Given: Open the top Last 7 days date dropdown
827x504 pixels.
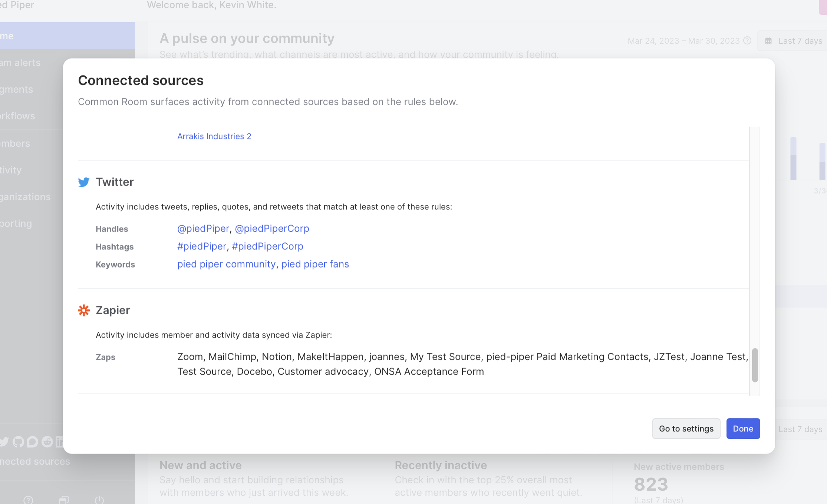Looking at the screenshot, I should [x=794, y=41].
